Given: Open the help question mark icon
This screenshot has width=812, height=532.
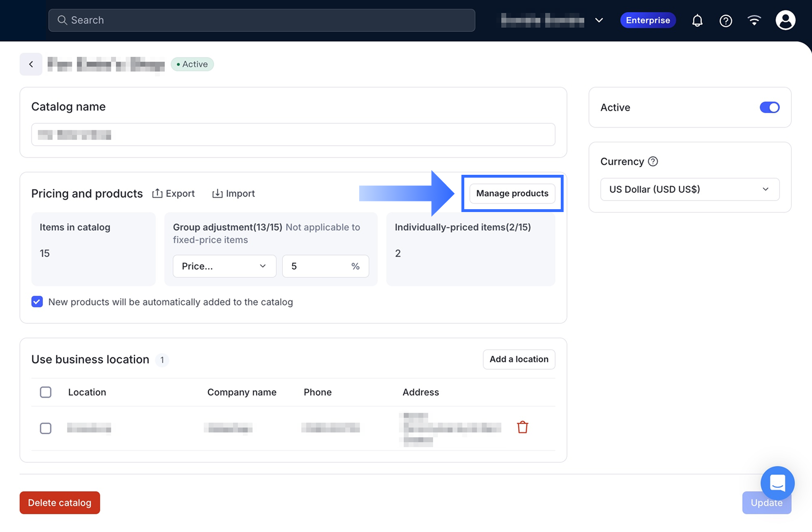Looking at the screenshot, I should 726,21.
